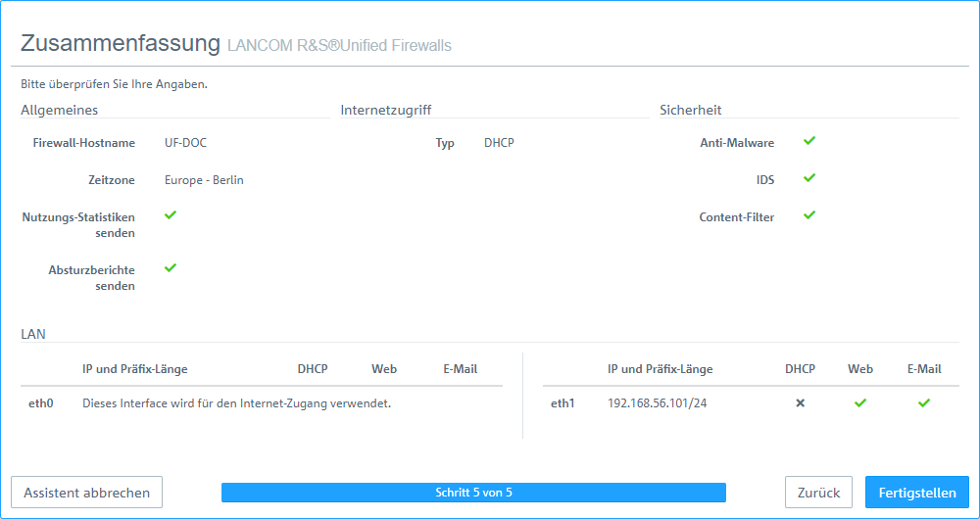
Task: Click the Absturzberichte senden checkmark
Action: (x=171, y=267)
